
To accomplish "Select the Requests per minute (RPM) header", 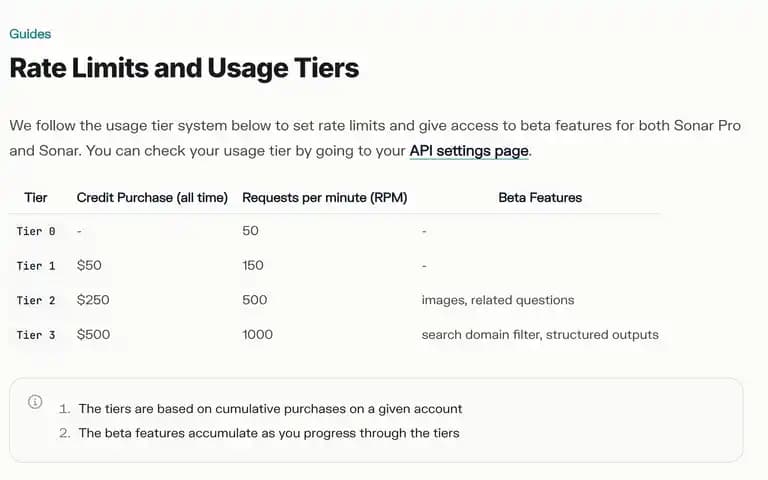I will pyautogui.click(x=325, y=197).
